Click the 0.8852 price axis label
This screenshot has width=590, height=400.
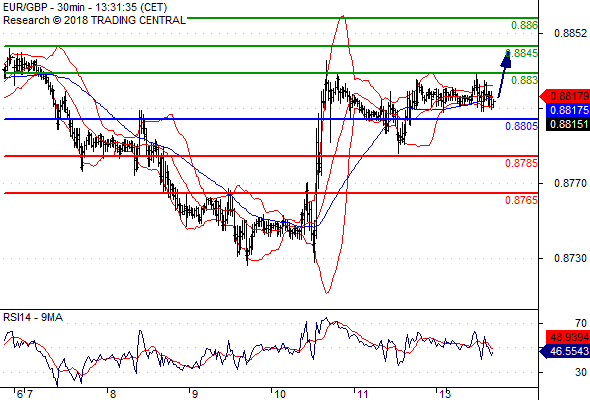tap(570, 33)
